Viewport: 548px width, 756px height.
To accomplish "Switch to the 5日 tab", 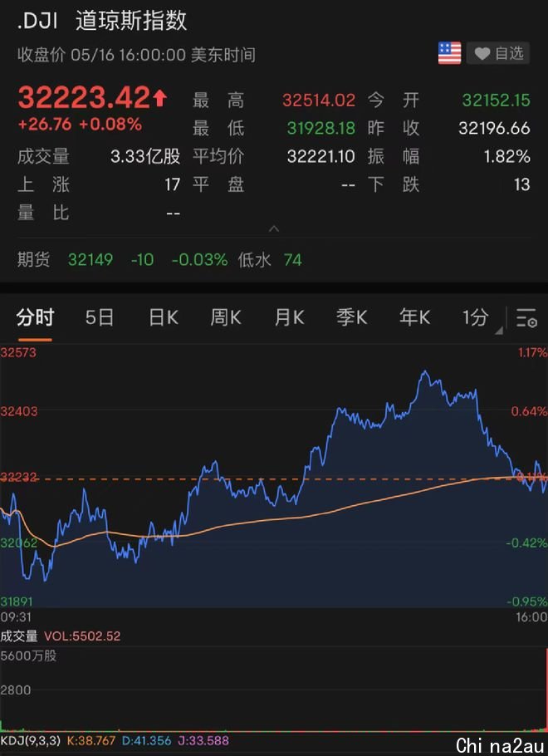I will pyautogui.click(x=100, y=318).
